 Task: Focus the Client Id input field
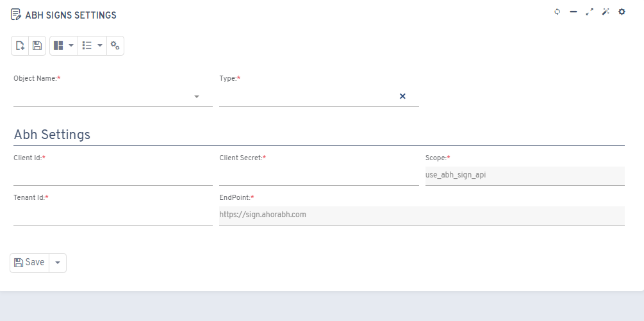click(x=113, y=176)
